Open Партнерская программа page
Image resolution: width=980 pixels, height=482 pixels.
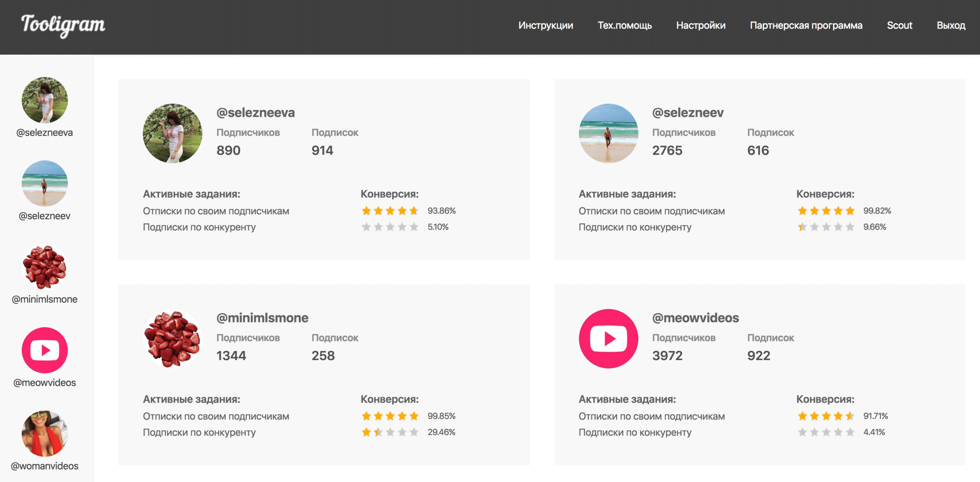tap(806, 25)
